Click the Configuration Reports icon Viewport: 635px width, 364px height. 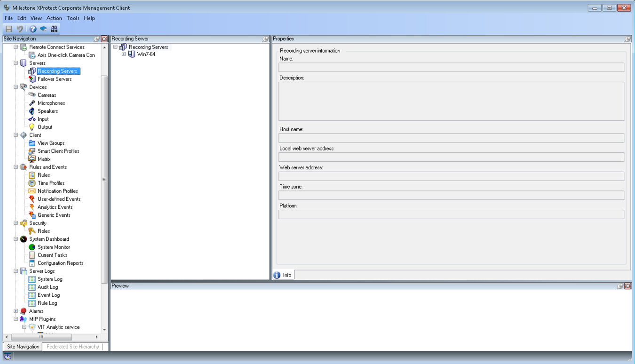pyautogui.click(x=32, y=263)
